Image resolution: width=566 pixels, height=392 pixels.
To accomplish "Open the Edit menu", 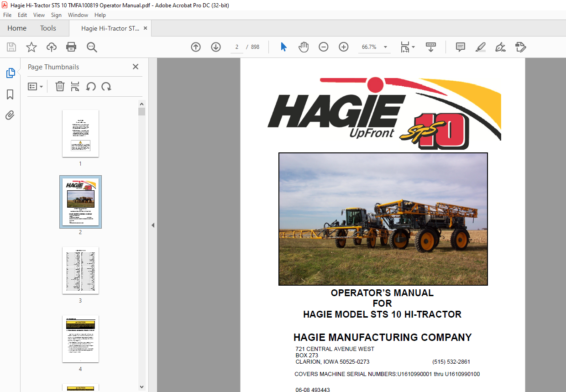I will 22,15.
